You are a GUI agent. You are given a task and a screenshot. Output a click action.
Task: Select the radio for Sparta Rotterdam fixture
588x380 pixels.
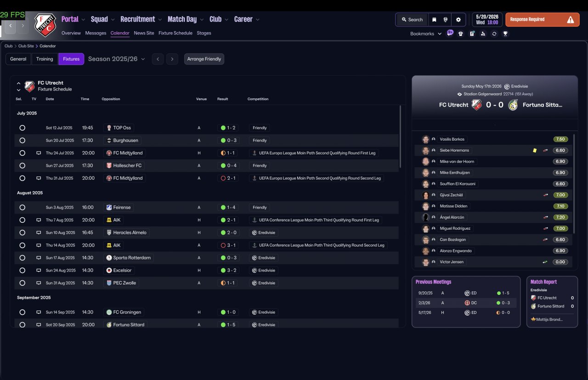click(x=23, y=258)
